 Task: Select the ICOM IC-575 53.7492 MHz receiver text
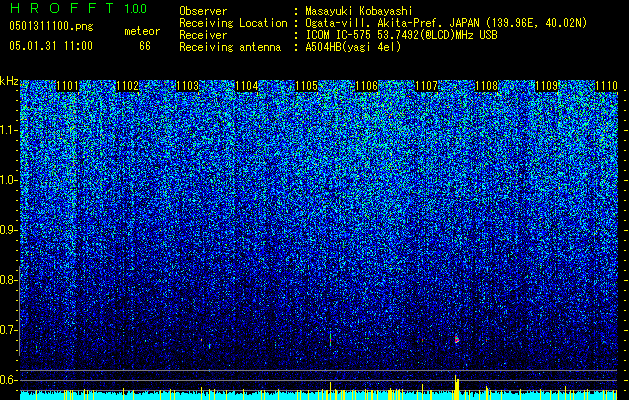point(401,35)
